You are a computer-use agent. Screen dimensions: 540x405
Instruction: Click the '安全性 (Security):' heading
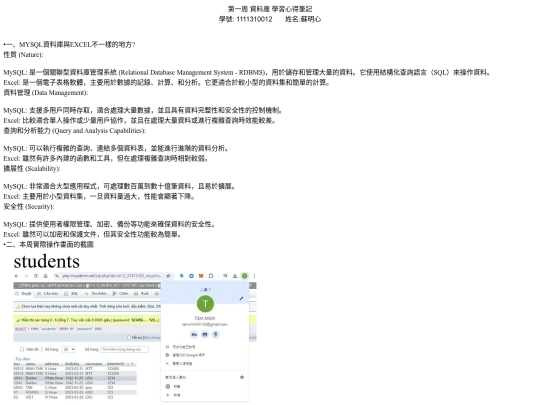click(29, 206)
